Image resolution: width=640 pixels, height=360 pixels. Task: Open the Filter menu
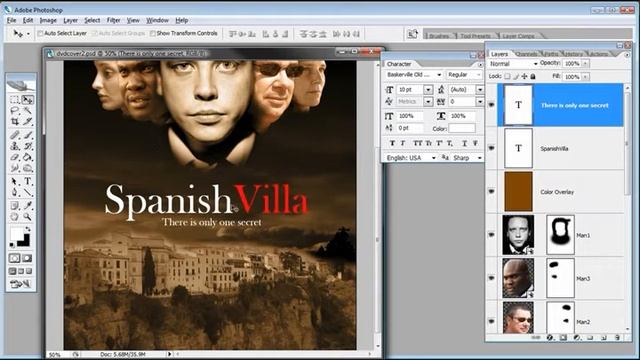pyautogui.click(x=113, y=20)
